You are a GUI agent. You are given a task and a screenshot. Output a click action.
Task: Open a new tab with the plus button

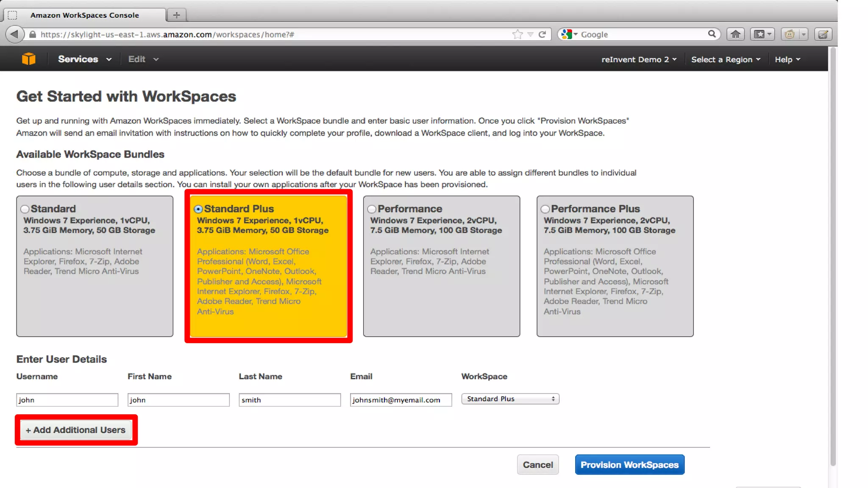177,15
